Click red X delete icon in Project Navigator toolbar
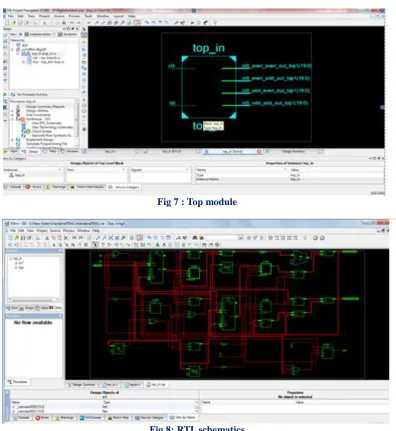The width and height of the screenshot is (396, 431). (64, 23)
